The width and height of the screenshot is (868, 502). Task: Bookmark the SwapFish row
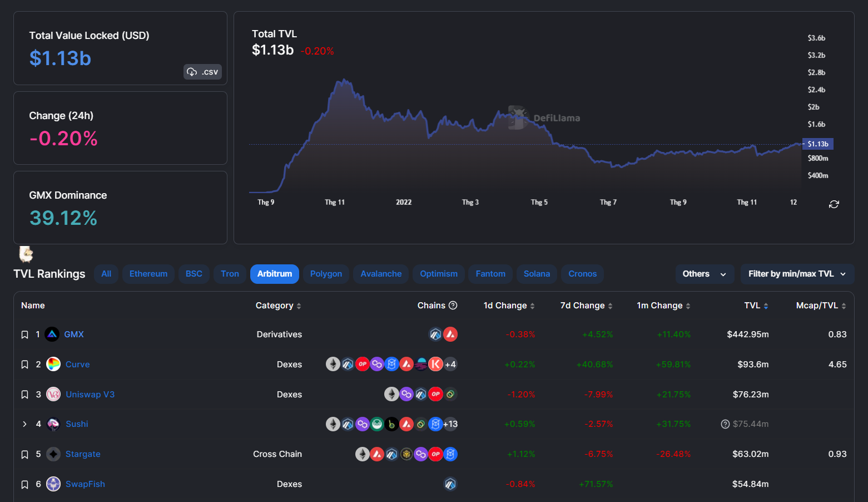coord(24,485)
